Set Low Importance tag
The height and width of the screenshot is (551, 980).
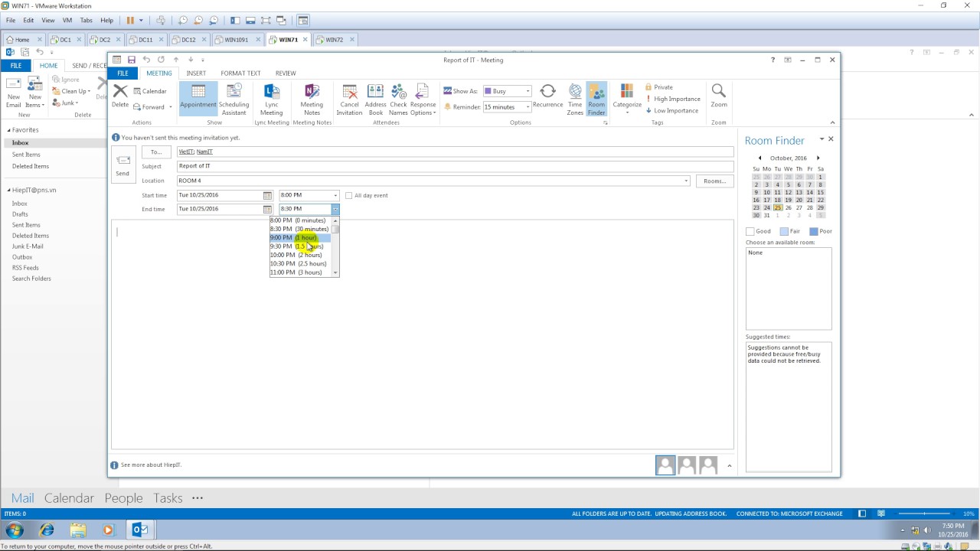point(671,110)
